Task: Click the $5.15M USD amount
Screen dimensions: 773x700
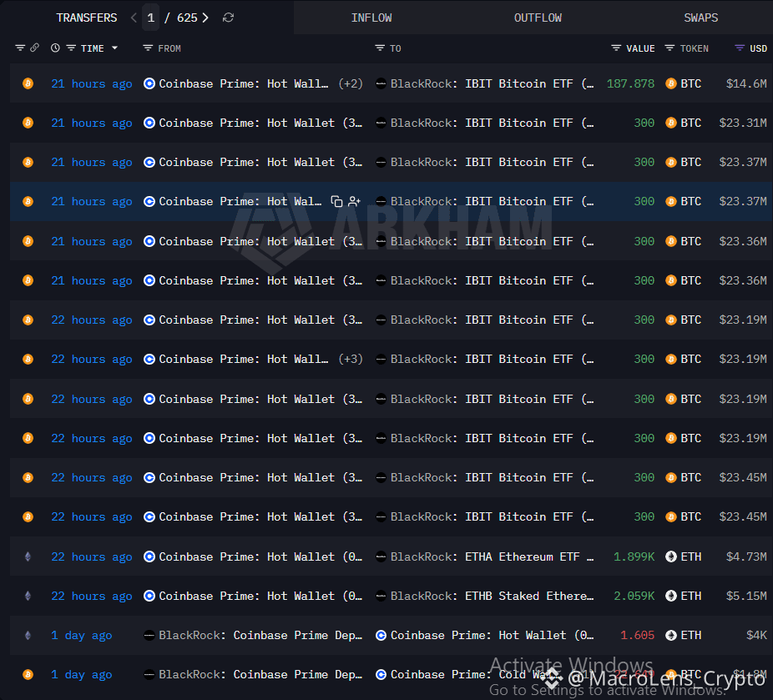Action: (746, 596)
